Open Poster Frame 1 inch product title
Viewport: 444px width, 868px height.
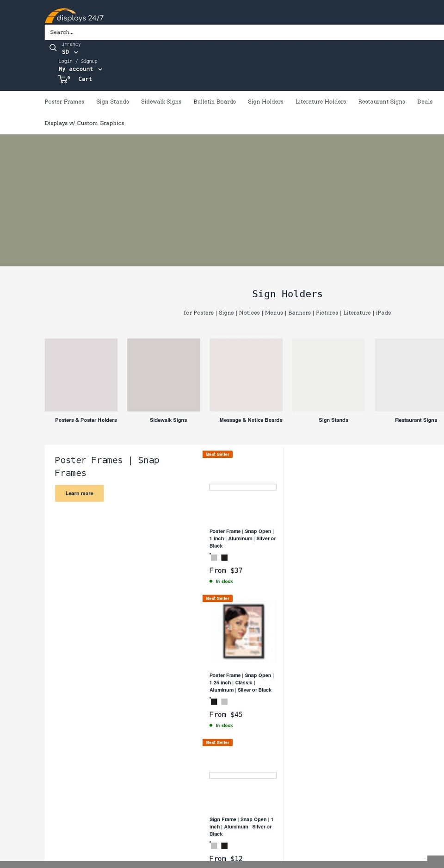click(242, 539)
